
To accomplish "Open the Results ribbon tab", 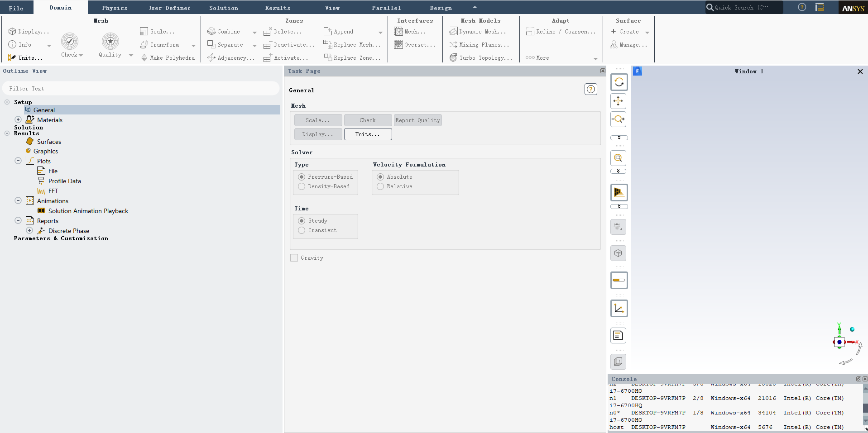I will [x=278, y=8].
